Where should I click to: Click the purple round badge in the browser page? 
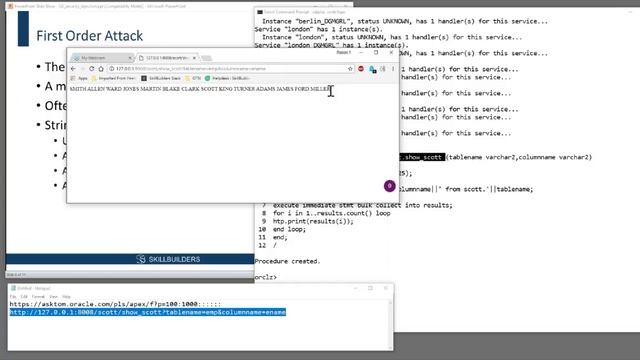pos(389,186)
